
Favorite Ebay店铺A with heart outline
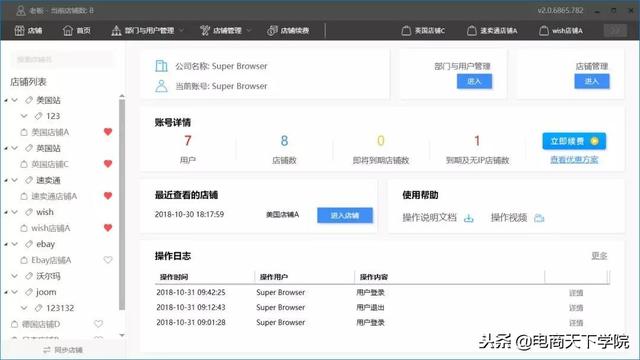[108, 260]
